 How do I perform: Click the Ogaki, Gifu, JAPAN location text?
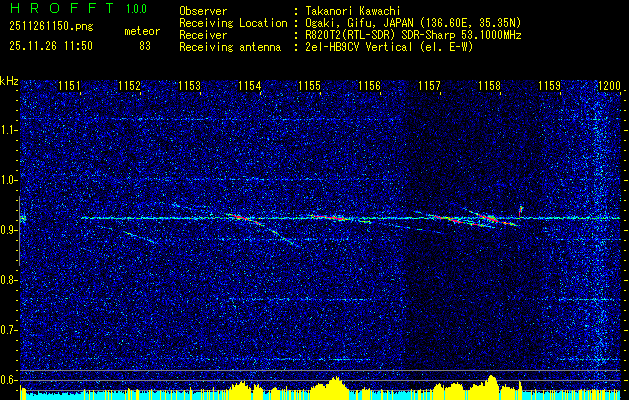pos(413,23)
